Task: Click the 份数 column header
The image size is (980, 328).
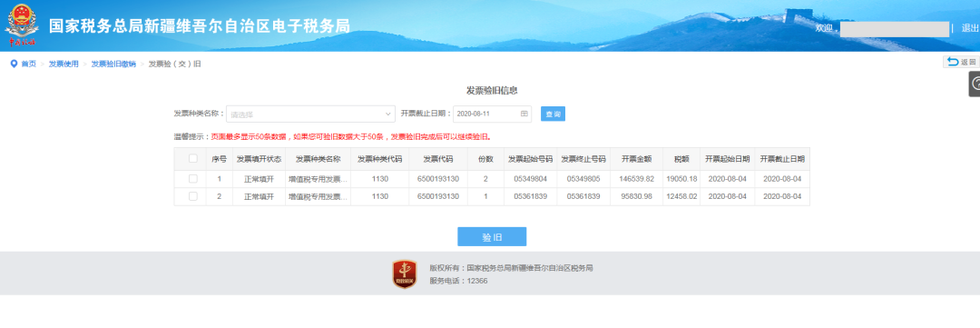Action: (x=485, y=159)
